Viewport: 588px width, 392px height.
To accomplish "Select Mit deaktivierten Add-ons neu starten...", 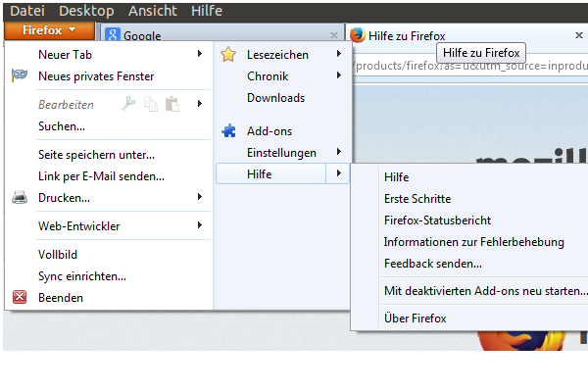I will pos(486,291).
